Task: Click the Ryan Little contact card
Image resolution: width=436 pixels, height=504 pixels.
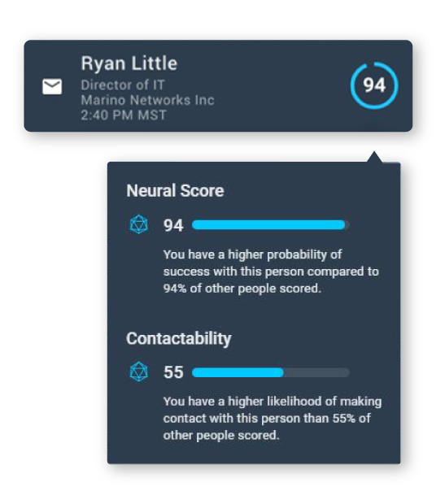Action: (x=218, y=86)
